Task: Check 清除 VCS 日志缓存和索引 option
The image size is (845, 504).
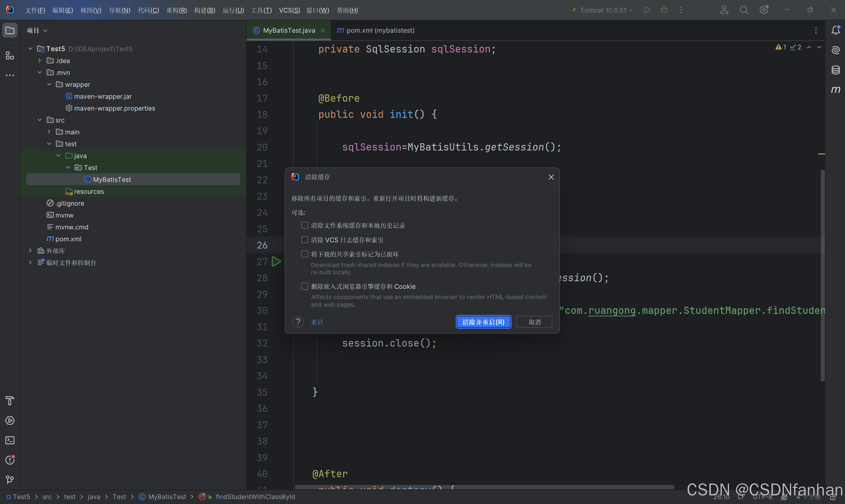Action: tap(305, 240)
